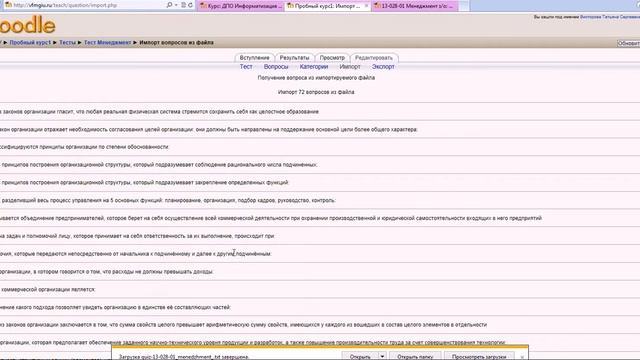Open a new browser tab

coord(464,6)
